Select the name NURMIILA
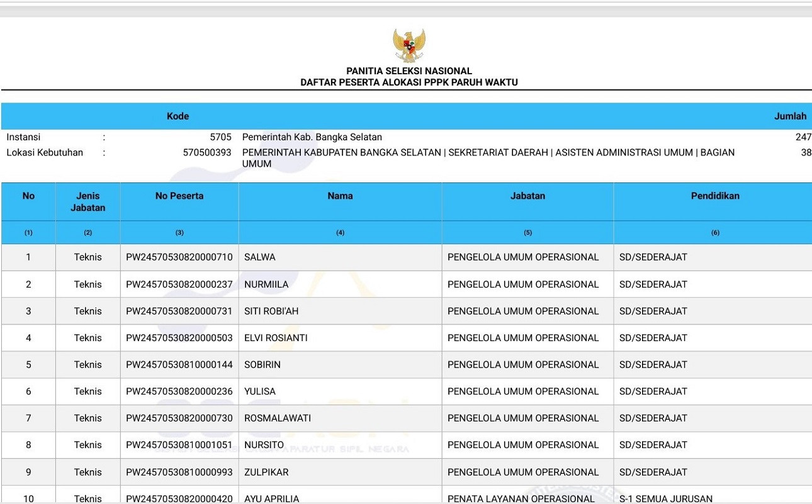812x504 pixels. click(x=266, y=284)
